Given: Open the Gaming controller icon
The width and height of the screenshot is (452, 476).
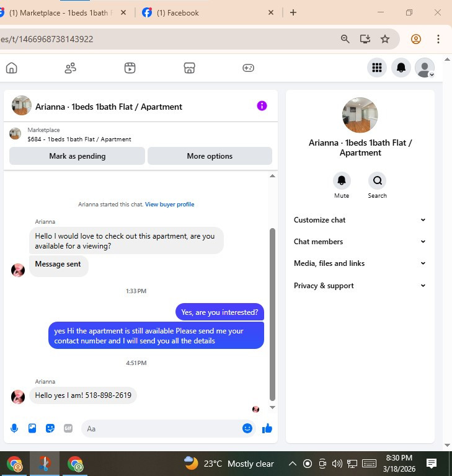Looking at the screenshot, I should coord(248,68).
